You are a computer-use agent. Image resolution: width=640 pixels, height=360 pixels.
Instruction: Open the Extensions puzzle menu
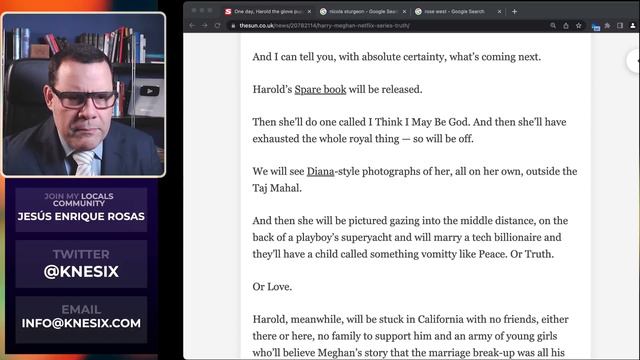[x=607, y=25]
